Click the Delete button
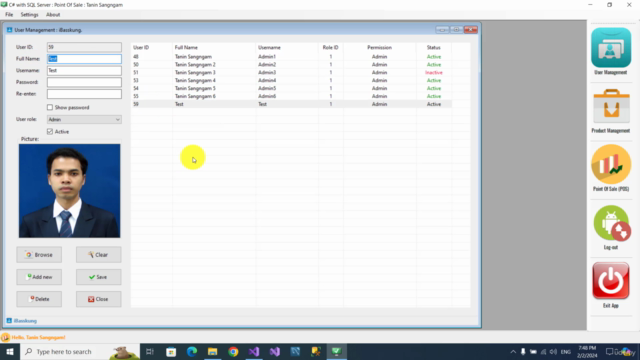Image resolution: width=640 pixels, height=360 pixels. (x=39, y=299)
